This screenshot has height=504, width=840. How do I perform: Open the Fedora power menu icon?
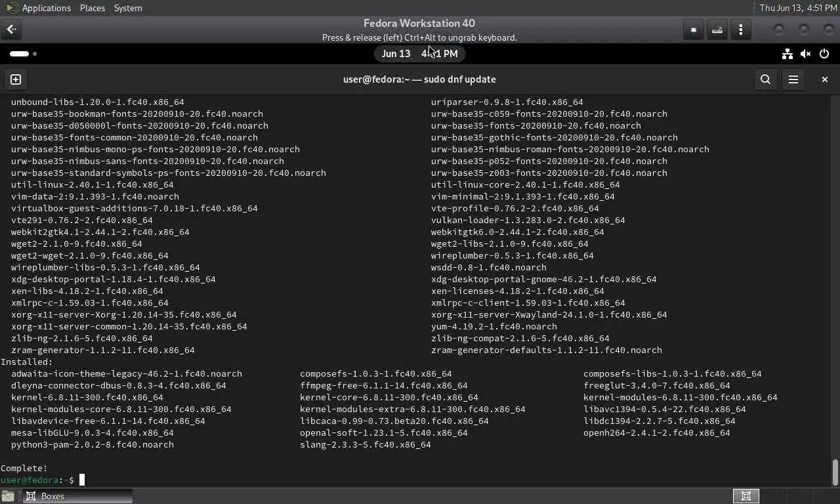[x=824, y=54]
